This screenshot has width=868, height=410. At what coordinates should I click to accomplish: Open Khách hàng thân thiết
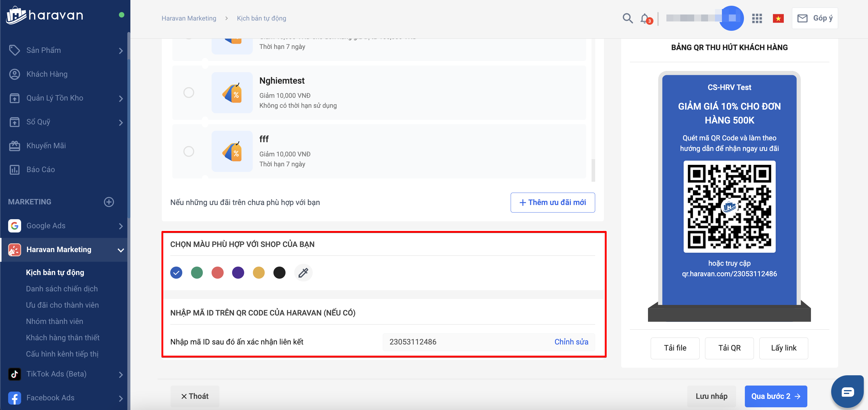click(x=63, y=338)
